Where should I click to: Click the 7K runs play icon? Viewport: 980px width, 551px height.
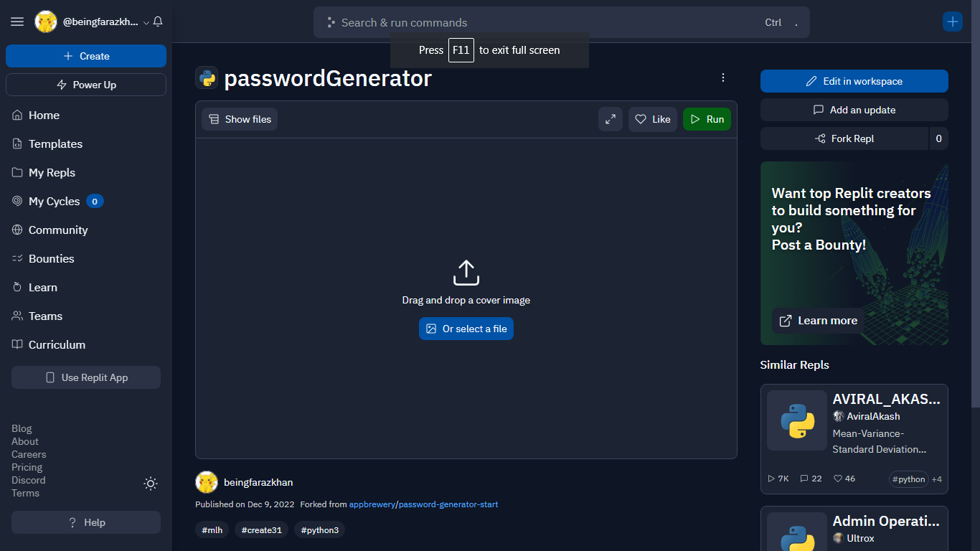click(x=771, y=479)
